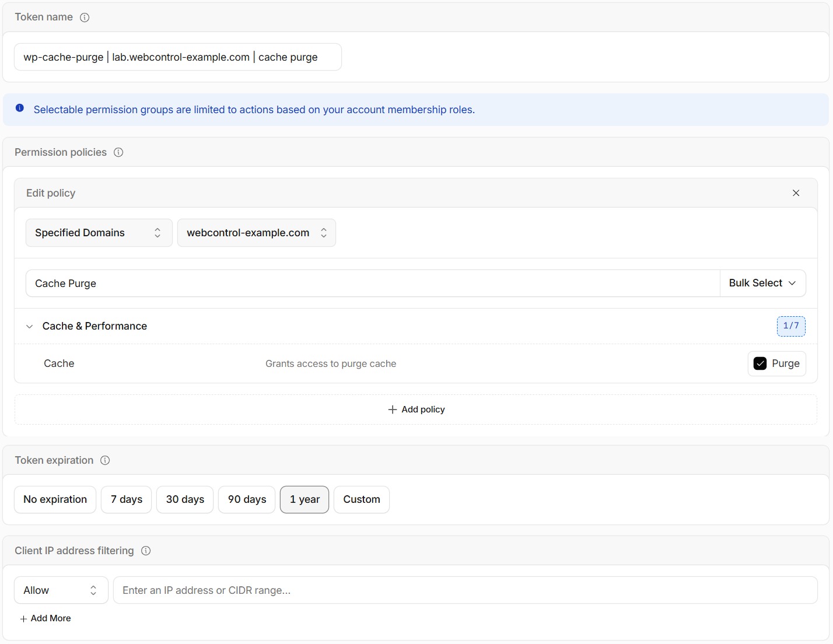The width and height of the screenshot is (833, 644).
Task: Click the Token expiration info icon
Action: tap(105, 460)
